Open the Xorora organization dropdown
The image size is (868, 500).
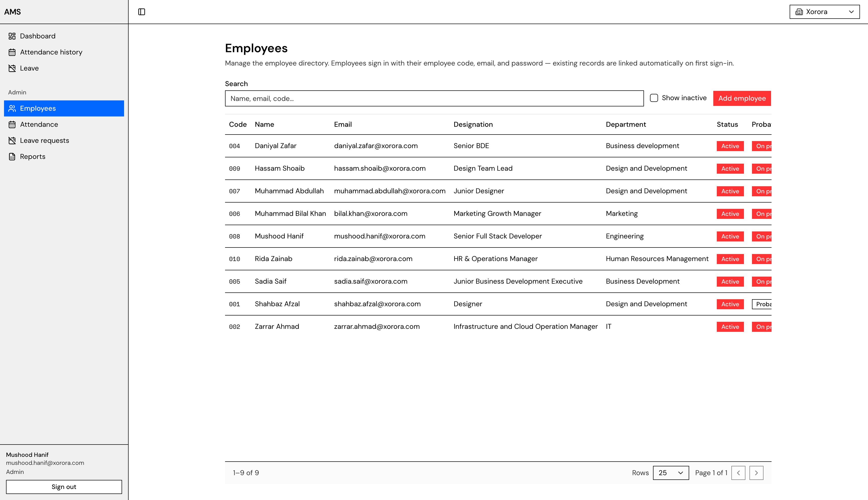824,12
